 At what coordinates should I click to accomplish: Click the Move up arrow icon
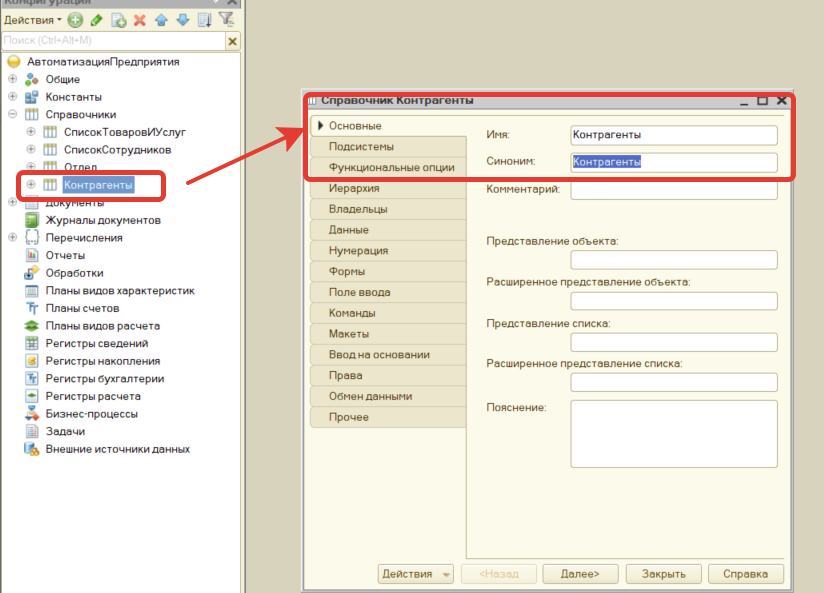click(161, 20)
